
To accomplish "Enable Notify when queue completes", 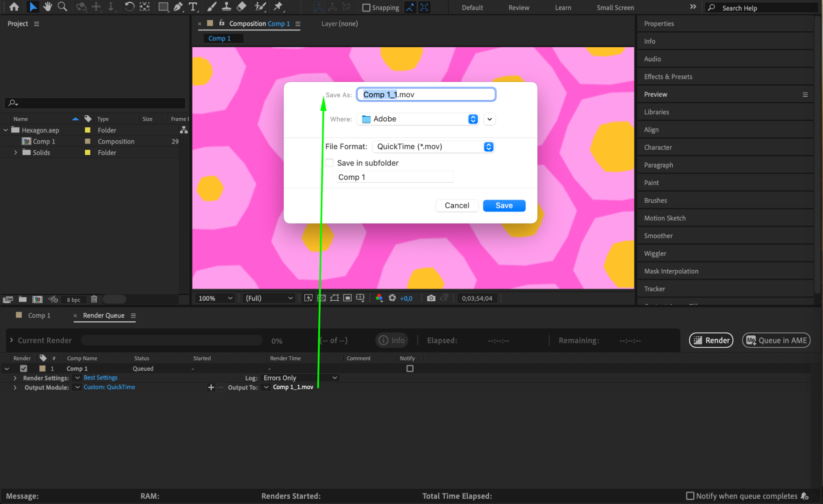I will [690, 496].
